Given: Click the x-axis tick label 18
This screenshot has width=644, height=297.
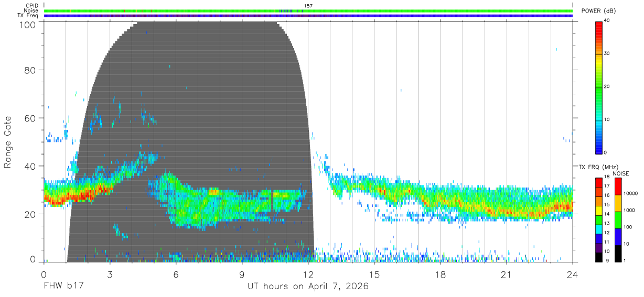Looking at the screenshot, I should pyautogui.click(x=441, y=274).
